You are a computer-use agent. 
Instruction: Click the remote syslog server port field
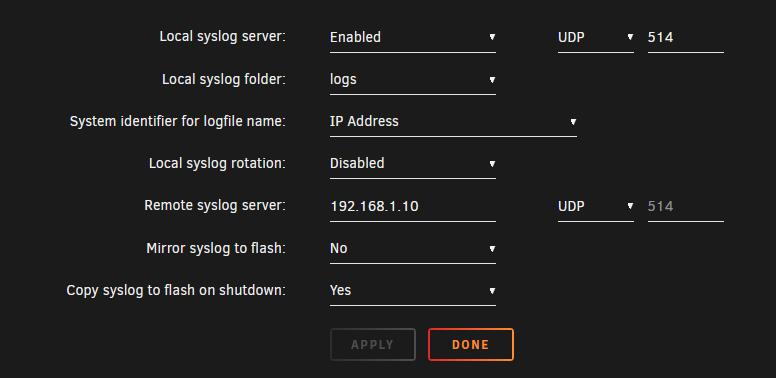pos(685,206)
